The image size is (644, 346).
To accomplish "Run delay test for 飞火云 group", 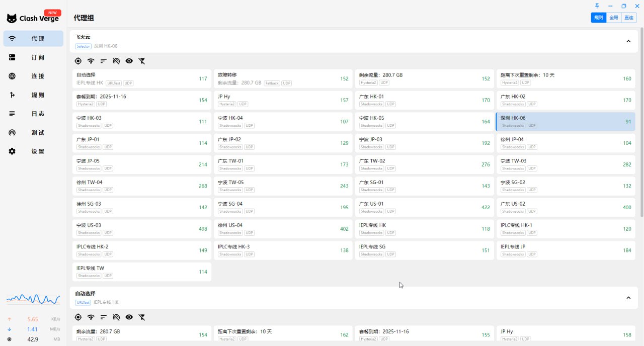I will click(x=91, y=61).
